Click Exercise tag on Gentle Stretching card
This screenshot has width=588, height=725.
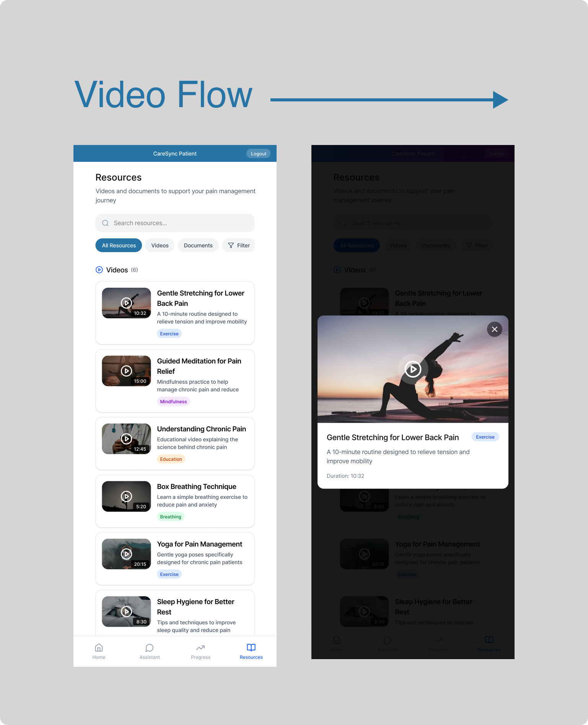169,334
